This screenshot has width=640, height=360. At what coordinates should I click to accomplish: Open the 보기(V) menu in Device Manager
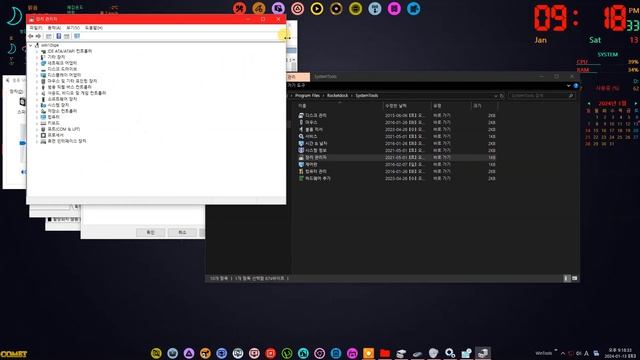click(x=73, y=28)
